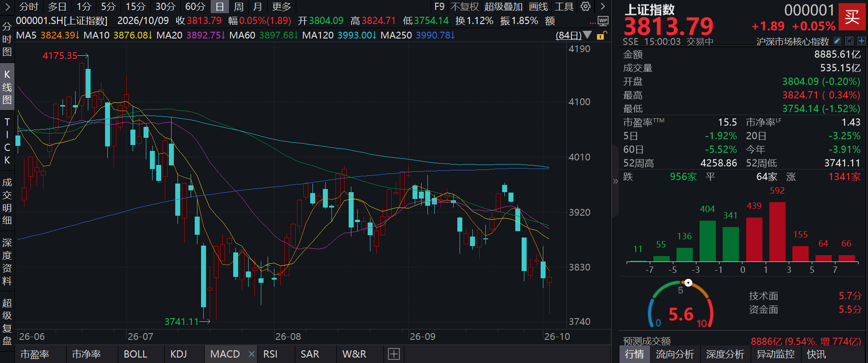Open 分时图 side tab
Screen dimensions: 868x363
tap(7, 39)
